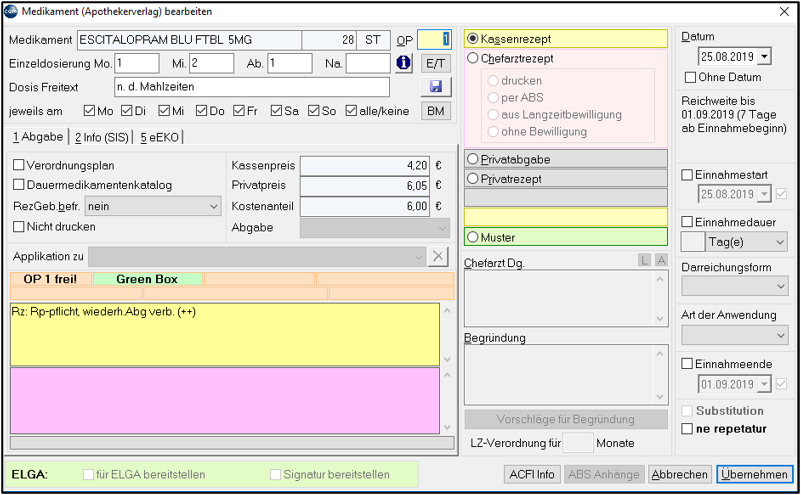The image size is (801, 495).
Task: Enable Einnahmedauer checkbox
Action: click(687, 222)
